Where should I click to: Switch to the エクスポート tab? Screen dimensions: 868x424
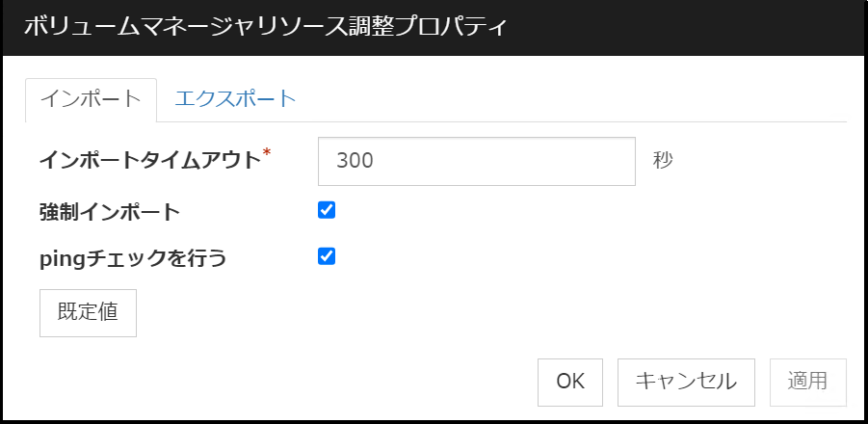(x=235, y=98)
